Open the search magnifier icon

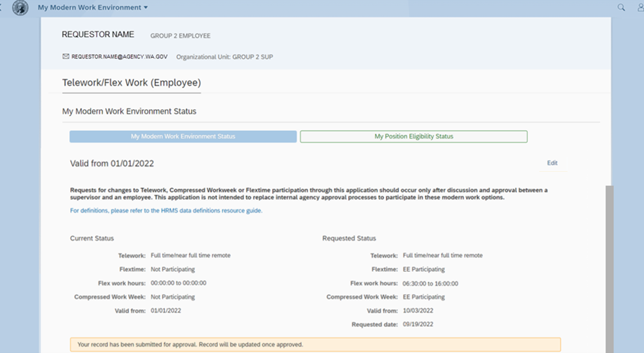(x=621, y=8)
